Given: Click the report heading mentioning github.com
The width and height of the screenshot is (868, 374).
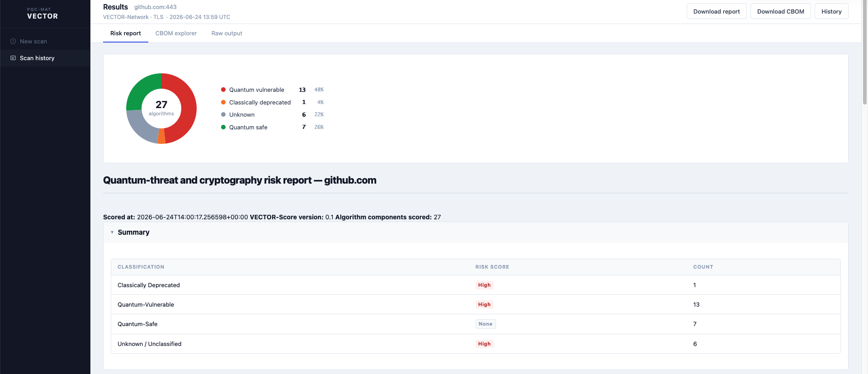Looking at the screenshot, I should (x=240, y=180).
